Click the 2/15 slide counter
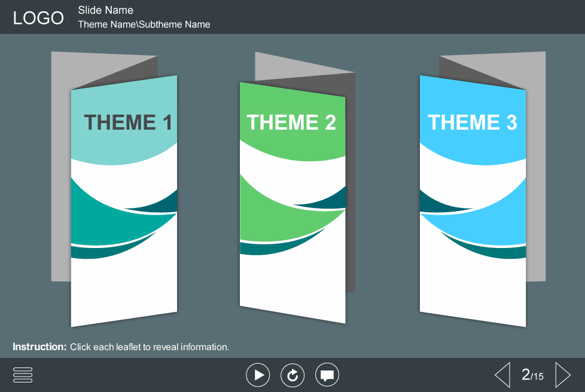585x392 pixels. tap(532, 375)
